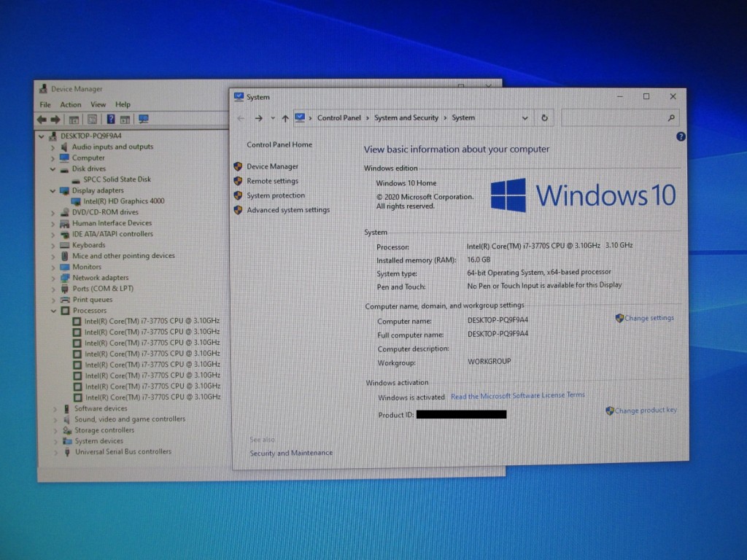This screenshot has height=560, width=747.
Task: Go to Control Panel Home
Action: 279,145
